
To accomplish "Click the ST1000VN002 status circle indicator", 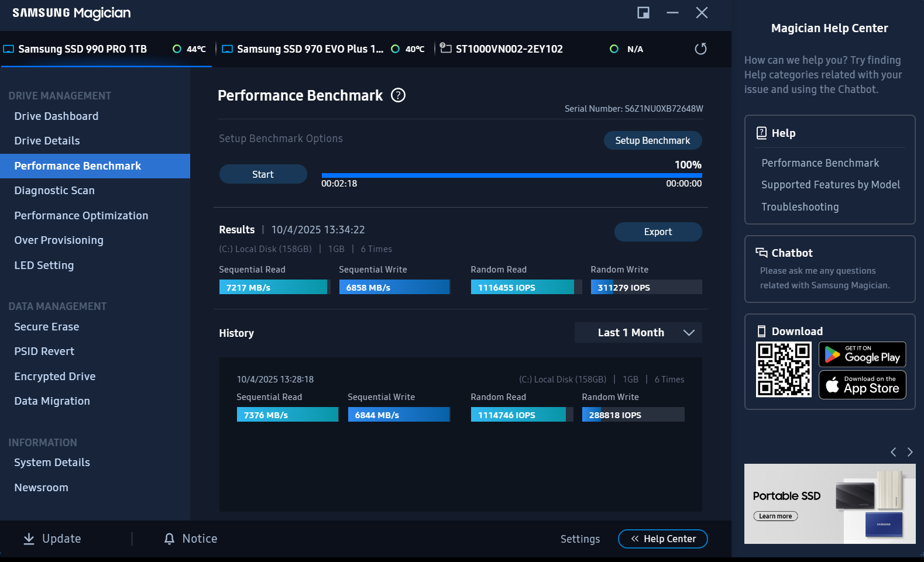I will 614,49.
